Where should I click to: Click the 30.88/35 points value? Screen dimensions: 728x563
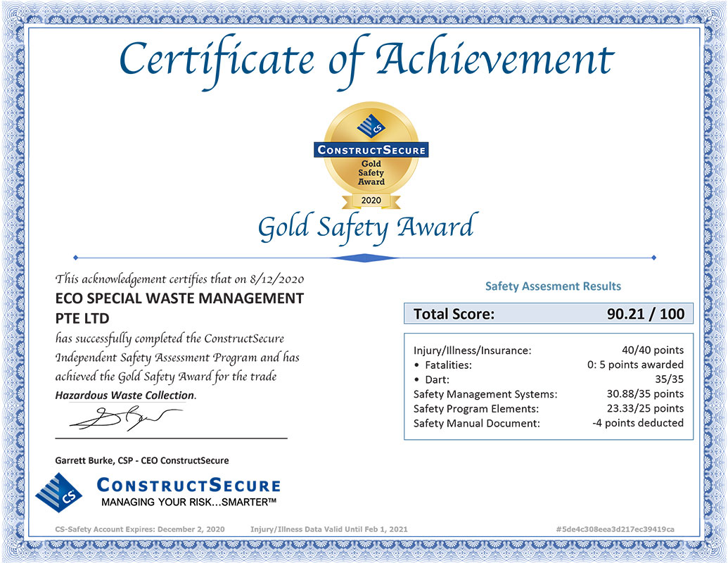point(645,394)
